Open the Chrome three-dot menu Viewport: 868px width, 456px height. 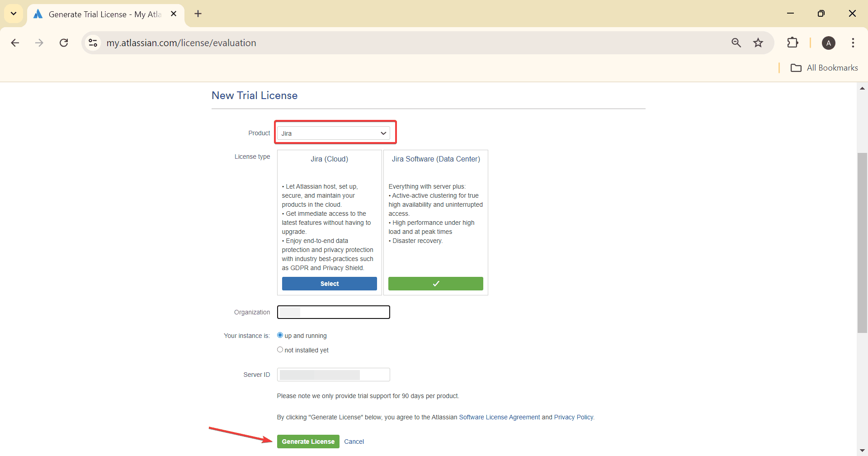click(x=853, y=43)
